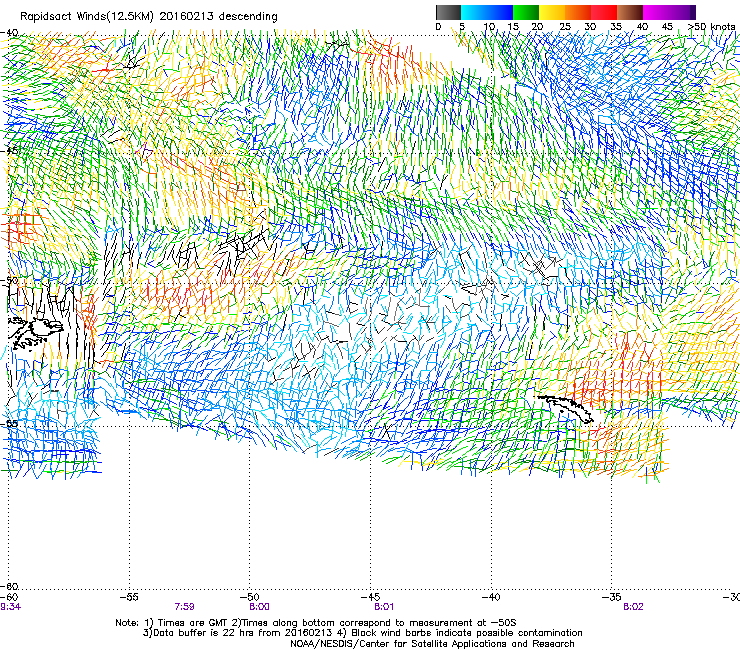The width and height of the screenshot is (740, 650).
Task: Click the 'Rapidsact Winds(12.5KM) 20160213 descending' title
Action: pyautogui.click(x=149, y=17)
